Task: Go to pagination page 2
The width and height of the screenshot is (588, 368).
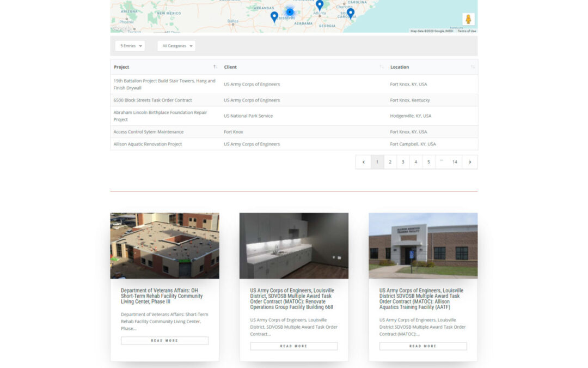Action: 390,162
